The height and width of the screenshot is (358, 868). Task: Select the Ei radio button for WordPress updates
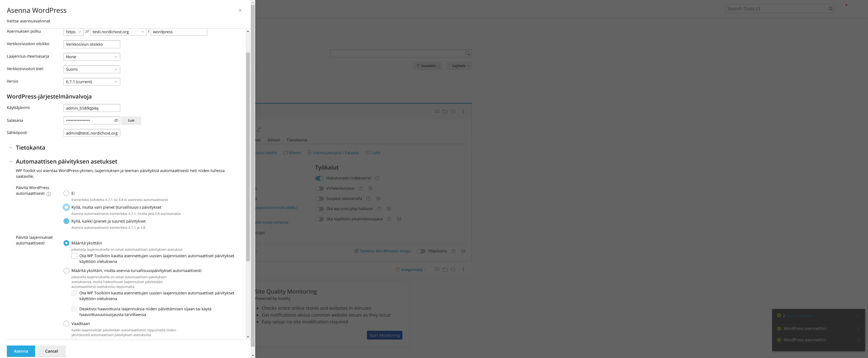[66, 193]
